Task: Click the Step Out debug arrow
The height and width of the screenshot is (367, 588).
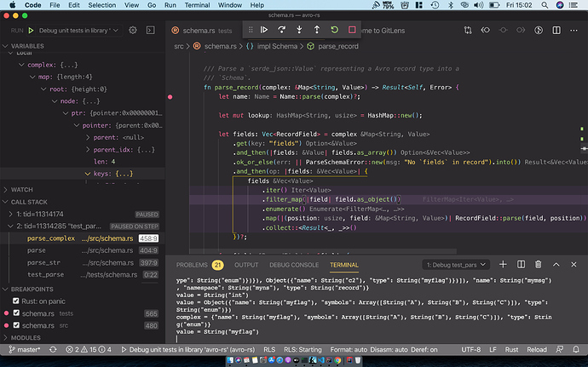Action: (x=317, y=30)
